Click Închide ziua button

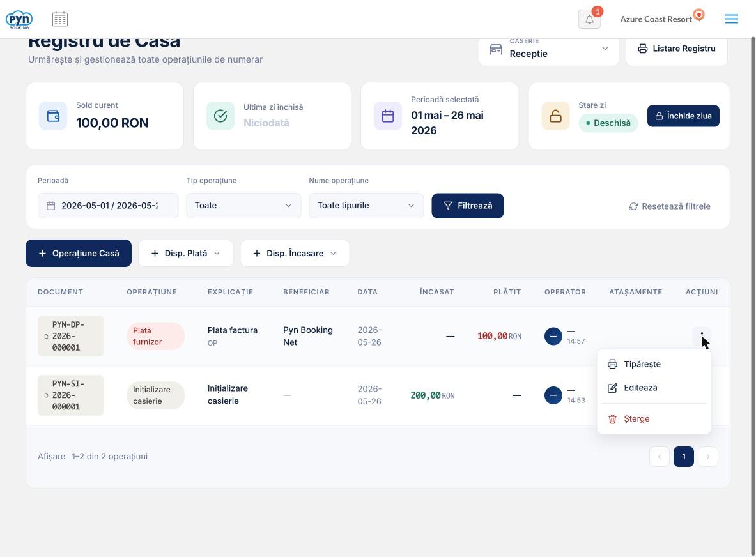683,116
